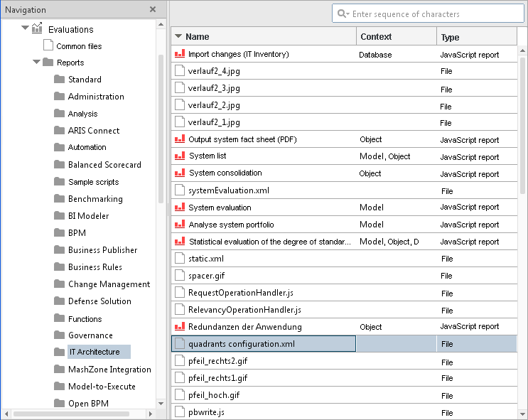Focus the Enter sequence of characters field

pyautogui.click(x=428, y=14)
